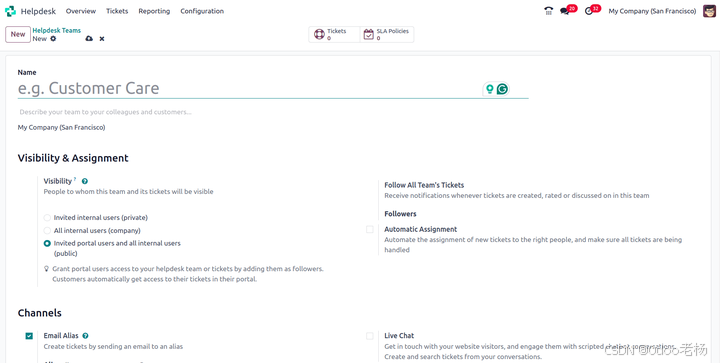Uncheck the Email Alias checkbox
This screenshot has width=720, height=363.
29,336
